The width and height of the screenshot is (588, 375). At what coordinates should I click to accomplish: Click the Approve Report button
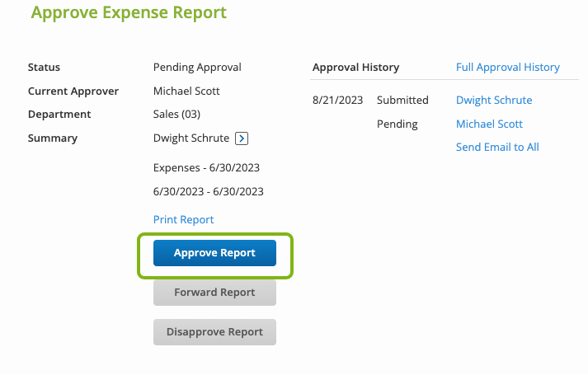pyautogui.click(x=214, y=253)
